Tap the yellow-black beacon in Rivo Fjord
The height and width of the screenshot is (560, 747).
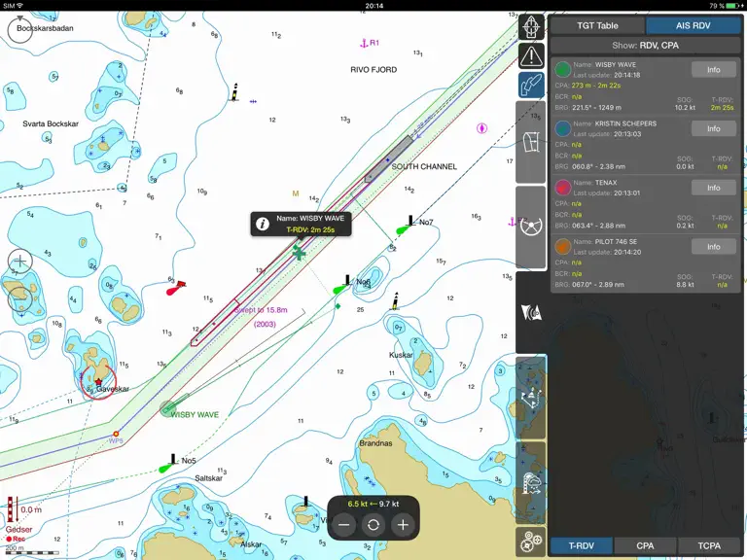pos(234,92)
